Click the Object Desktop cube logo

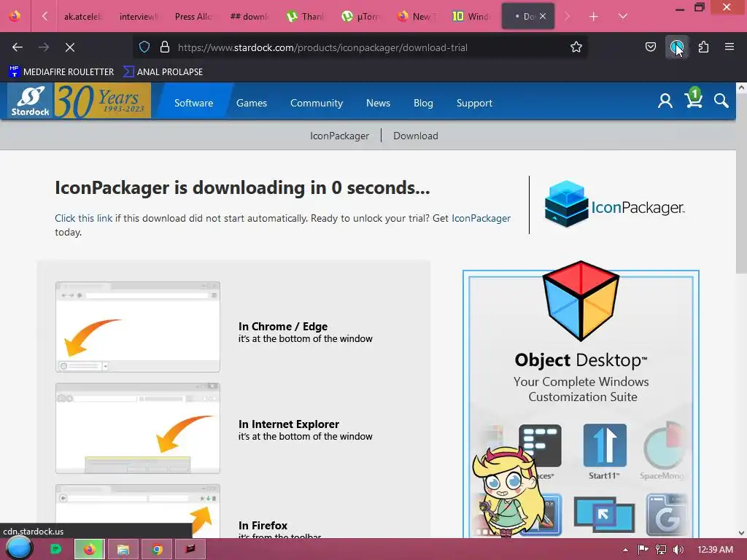pos(581,301)
